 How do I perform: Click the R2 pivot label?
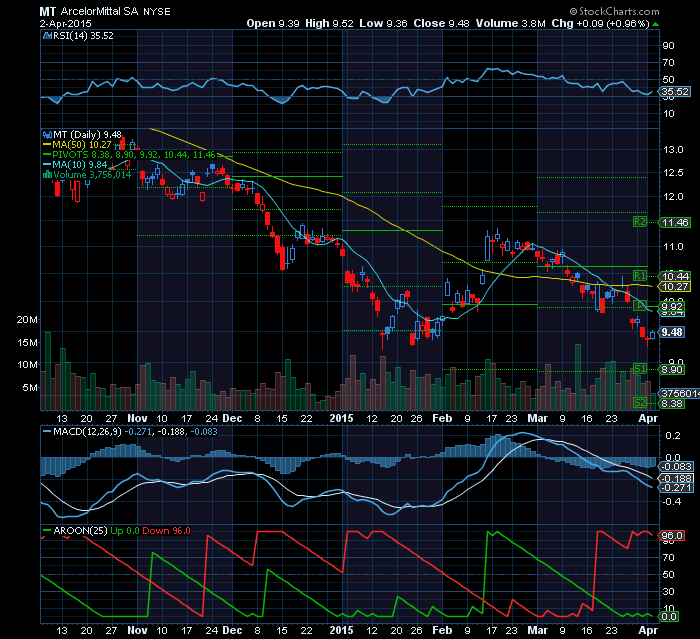(640, 222)
